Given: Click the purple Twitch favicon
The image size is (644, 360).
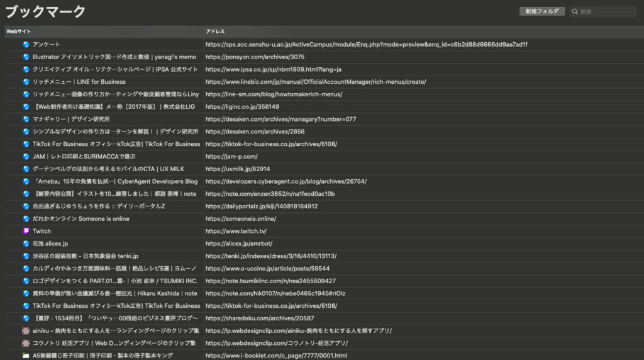Looking at the screenshot, I should (26, 231).
